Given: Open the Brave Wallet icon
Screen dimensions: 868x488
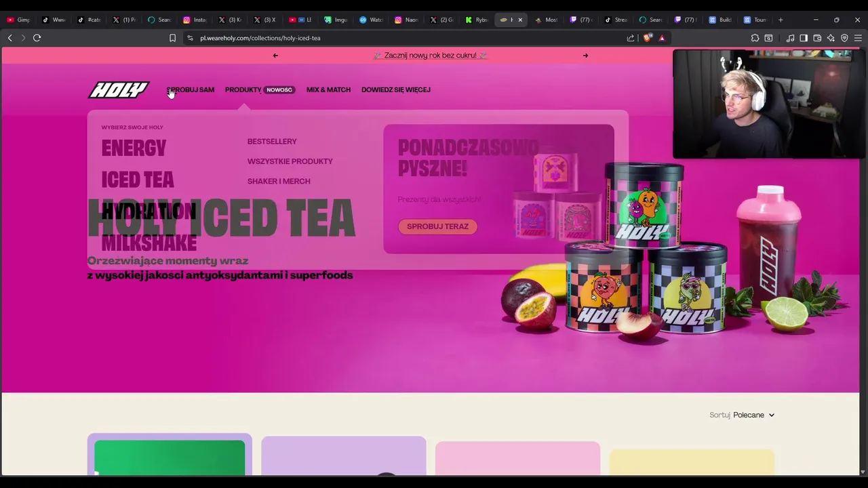Looking at the screenshot, I should click(817, 38).
